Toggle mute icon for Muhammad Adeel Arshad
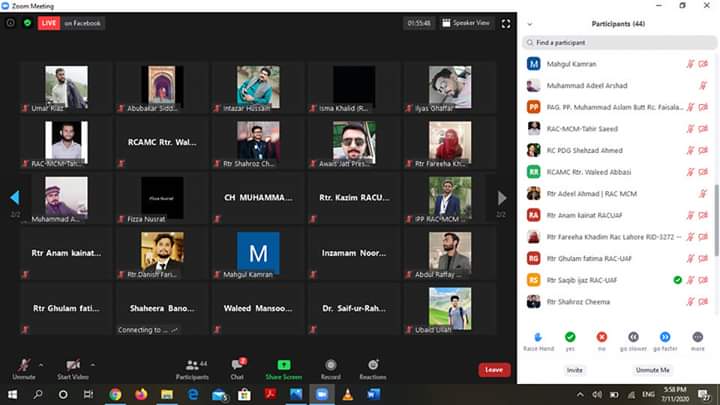Image resolution: width=720 pixels, height=405 pixels. tap(703, 85)
